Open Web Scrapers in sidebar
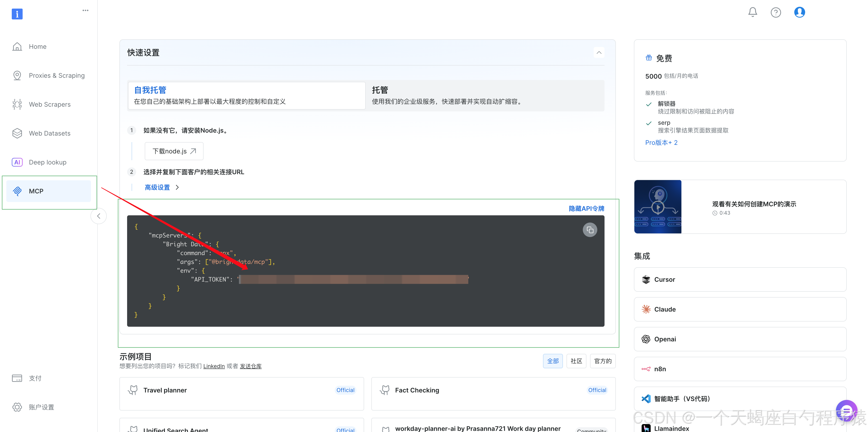 [50, 104]
